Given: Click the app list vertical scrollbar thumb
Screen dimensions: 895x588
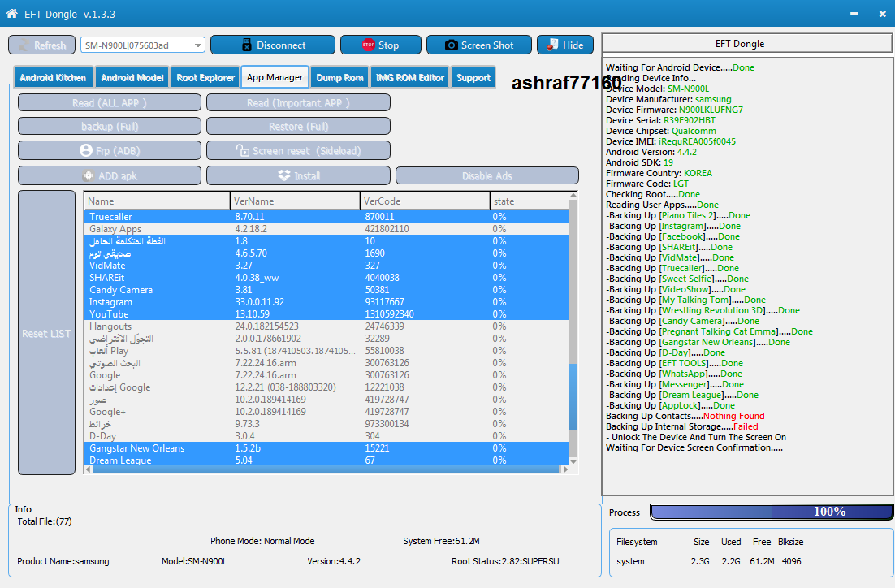Looking at the screenshot, I should (x=573, y=396).
